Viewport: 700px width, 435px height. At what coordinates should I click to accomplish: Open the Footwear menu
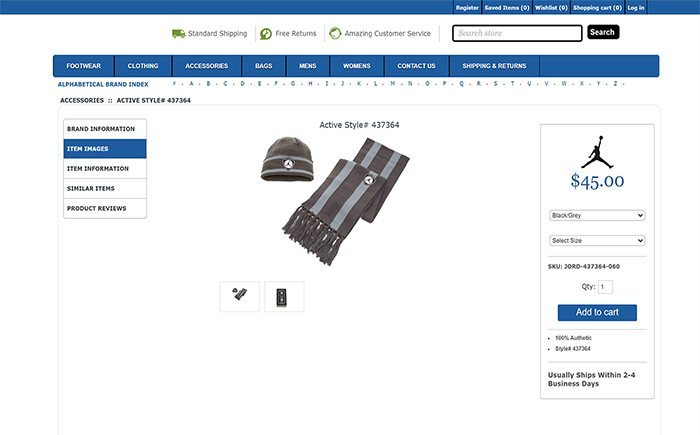click(x=83, y=66)
